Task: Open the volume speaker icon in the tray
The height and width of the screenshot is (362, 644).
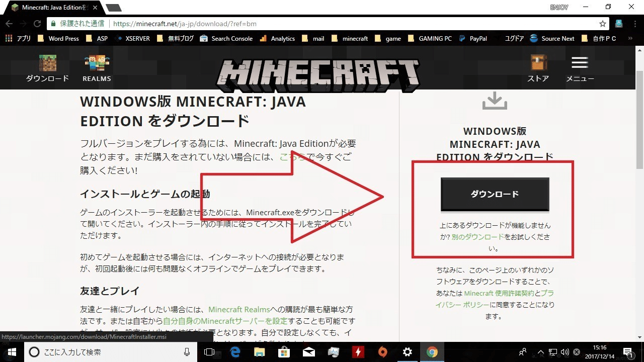Action: pyautogui.click(x=565, y=352)
